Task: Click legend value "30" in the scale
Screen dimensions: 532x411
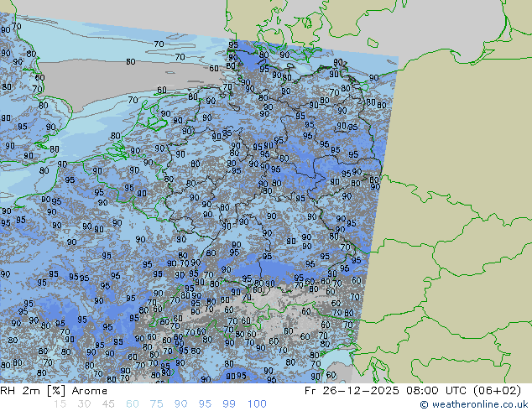Action: 84,404
